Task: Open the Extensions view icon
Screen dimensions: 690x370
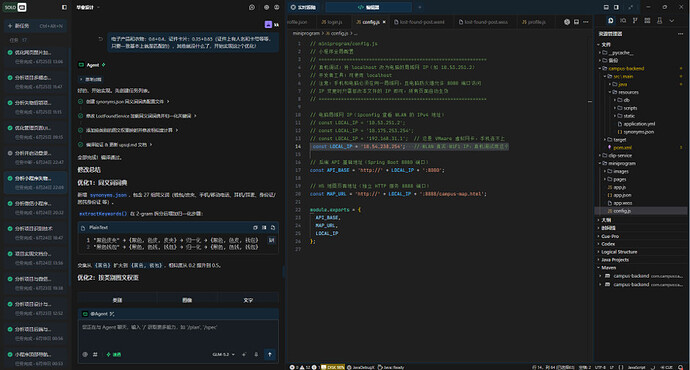Action: click(x=647, y=21)
